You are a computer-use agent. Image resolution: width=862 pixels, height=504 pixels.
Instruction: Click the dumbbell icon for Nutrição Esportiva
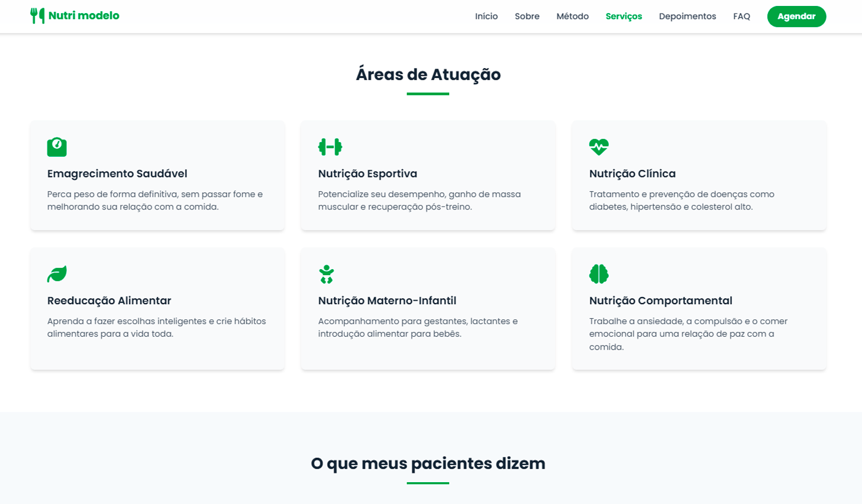(330, 147)
